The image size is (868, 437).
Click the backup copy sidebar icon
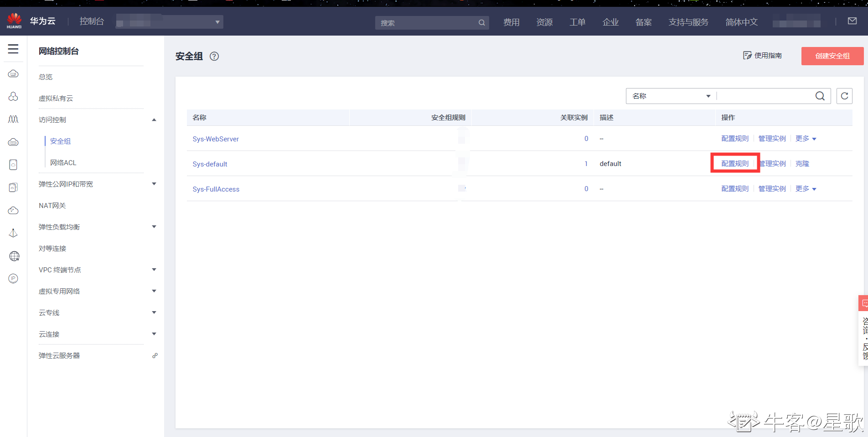click(x=13, y=187)
